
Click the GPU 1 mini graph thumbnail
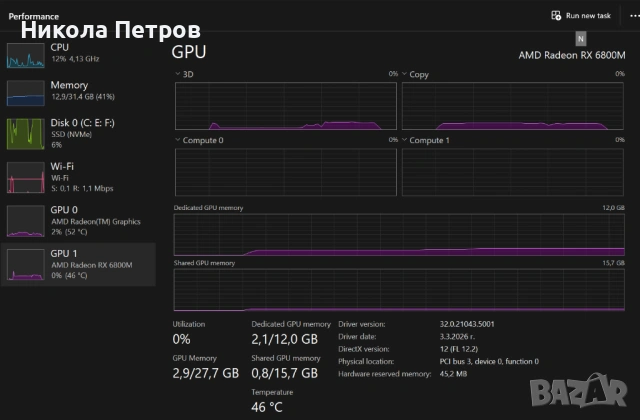(x=25, y=265)
